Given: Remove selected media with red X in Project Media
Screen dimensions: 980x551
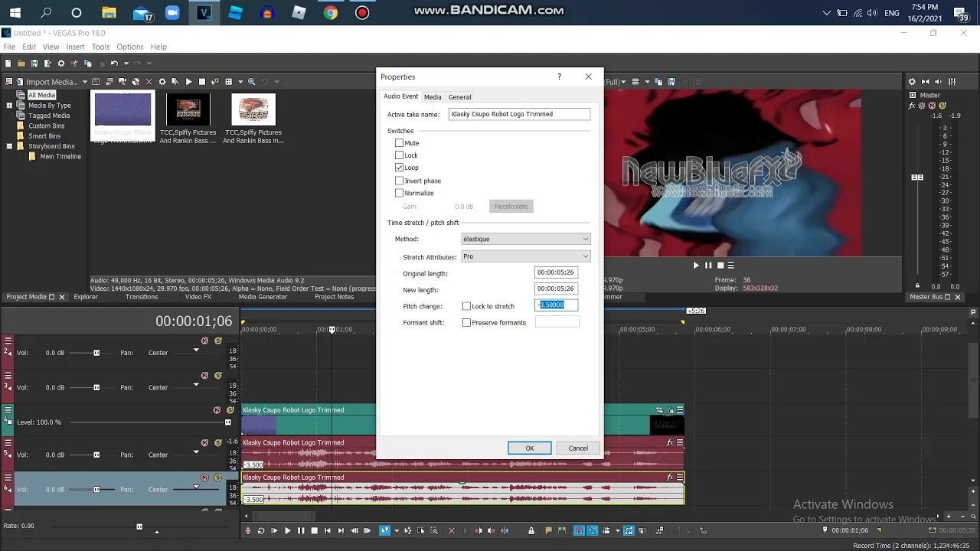Looking at the screenshot, I should pyautogui.click(x=149, y=82).
